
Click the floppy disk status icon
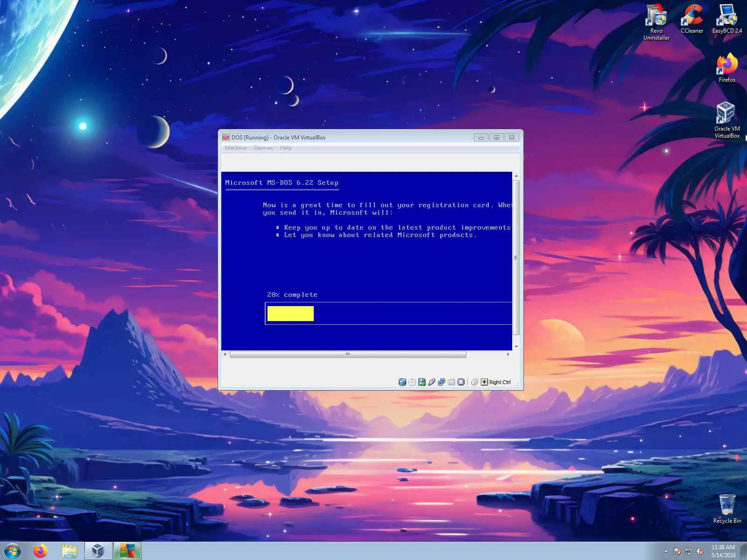point(422,382)
